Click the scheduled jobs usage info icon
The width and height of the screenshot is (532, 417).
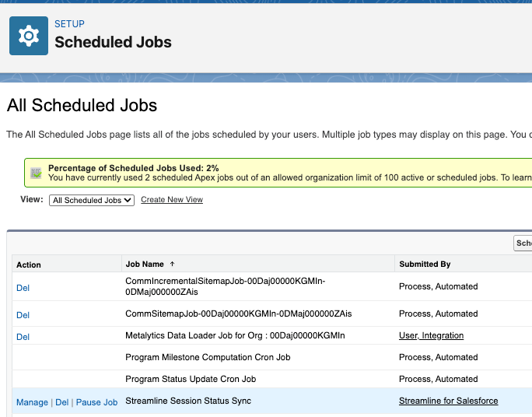coord(36,173)
